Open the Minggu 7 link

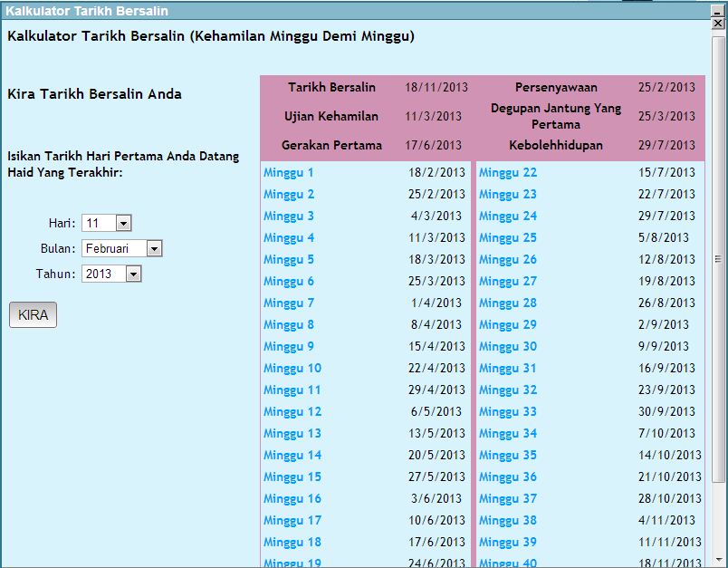(x=289, y=303)
